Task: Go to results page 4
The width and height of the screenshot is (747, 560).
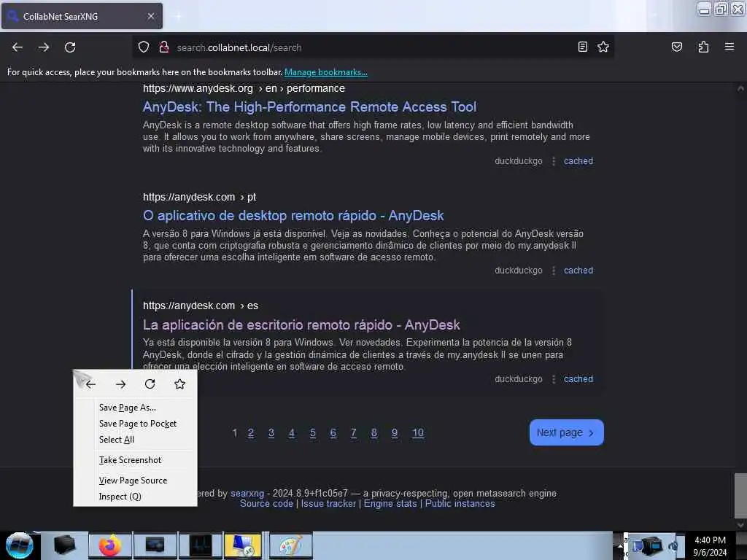Action: pyautogui.click(x=292, y=433)
